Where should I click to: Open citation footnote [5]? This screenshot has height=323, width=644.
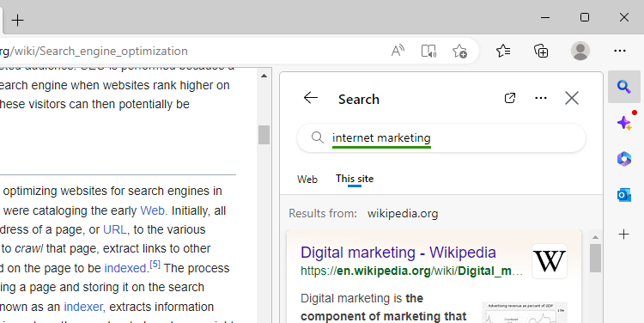click(x=155, y=265)
